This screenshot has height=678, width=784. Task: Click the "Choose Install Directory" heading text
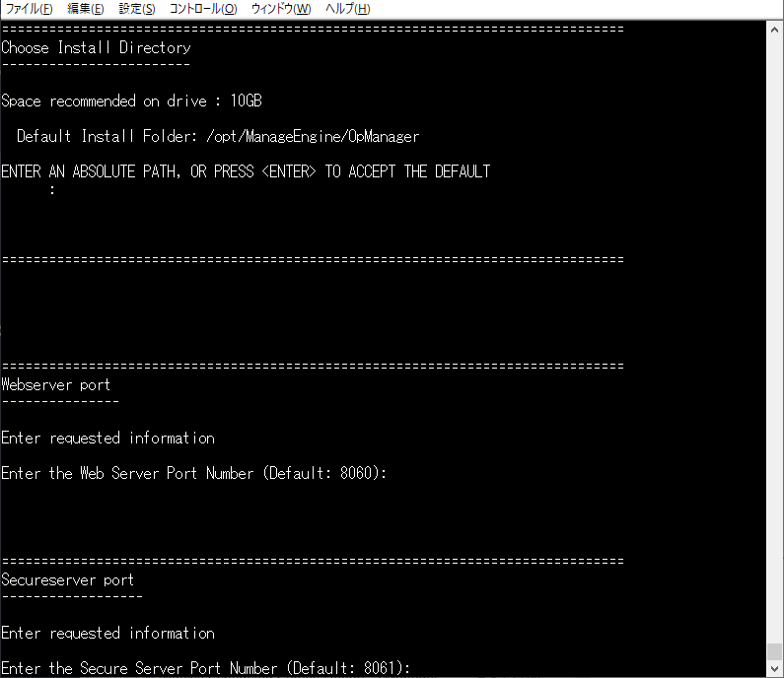pyautogui.click(x=96, y=47)
